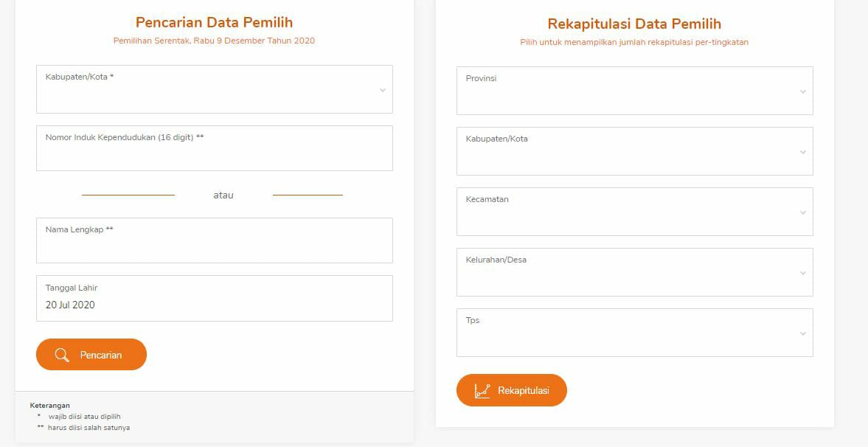Open the Kelurahan/Desa dropdown
This screenshot has height=447, width=868.
(634, 272)
